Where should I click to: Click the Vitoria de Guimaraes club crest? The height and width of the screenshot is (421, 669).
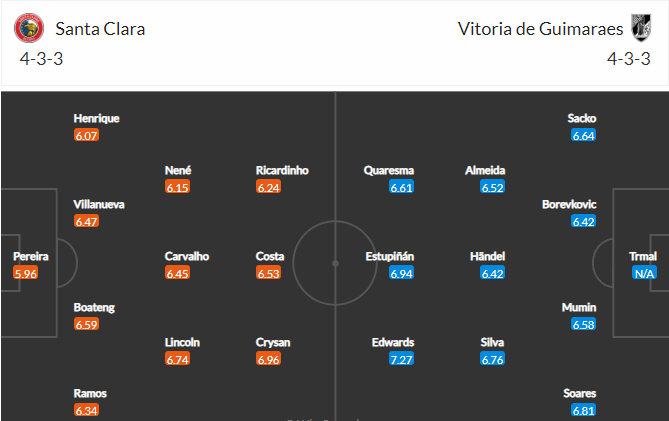pos(641,28)
